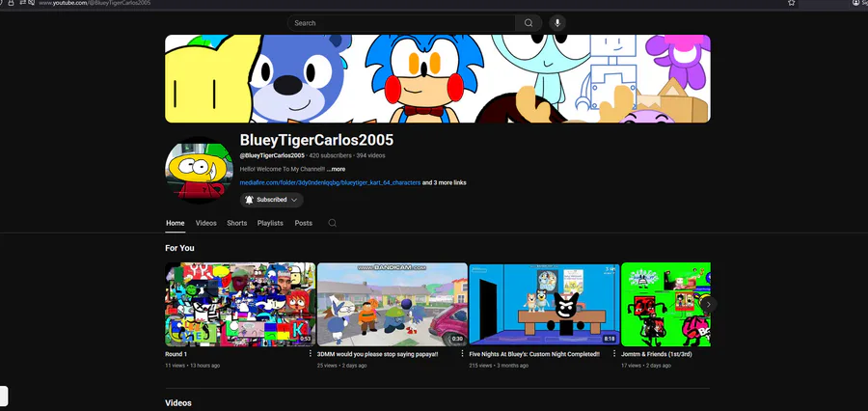Open channel search magnifier icon
This screenshot has width=868, height=411.
(x=332, y=223)
